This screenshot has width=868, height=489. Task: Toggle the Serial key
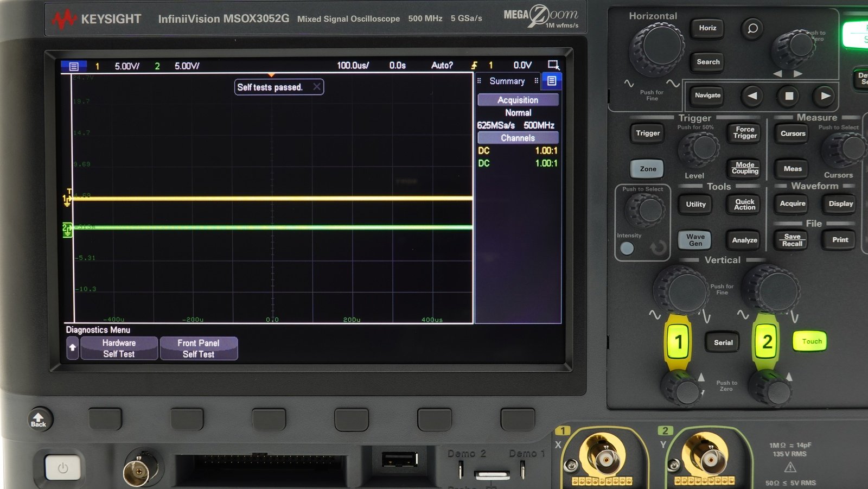[723, 342]
